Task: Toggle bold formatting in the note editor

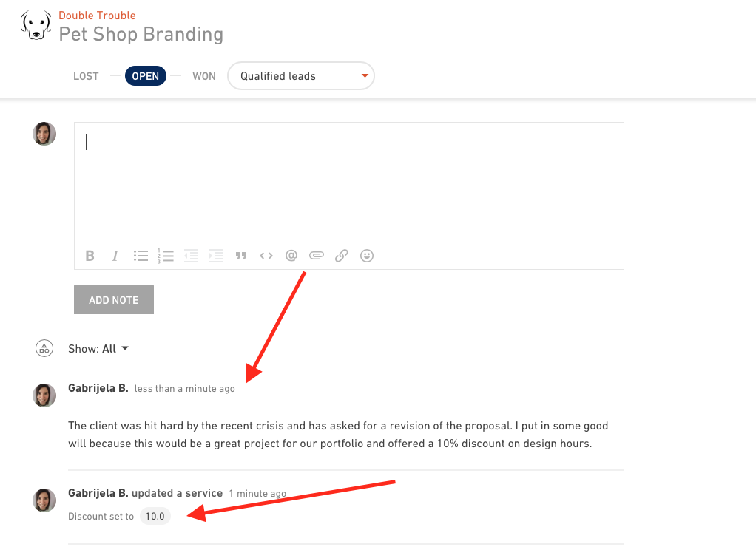Action: pyautogui.click(x=90, y=256)
